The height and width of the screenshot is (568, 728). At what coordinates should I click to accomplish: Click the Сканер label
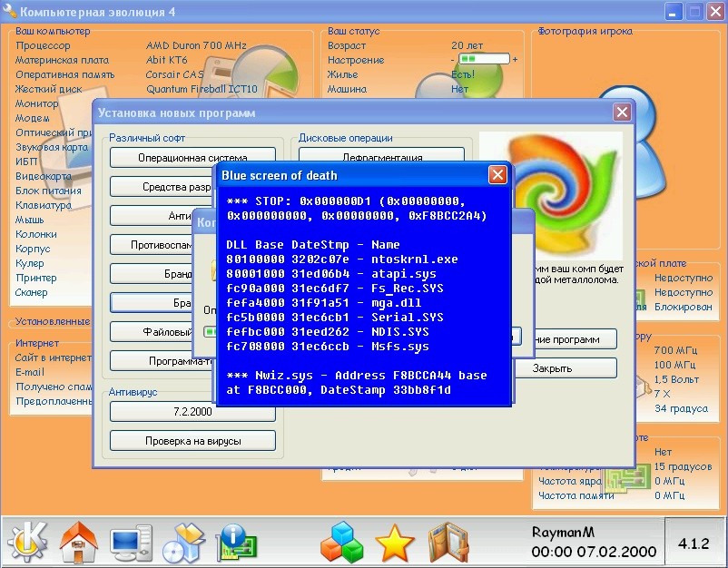(32, 292)
